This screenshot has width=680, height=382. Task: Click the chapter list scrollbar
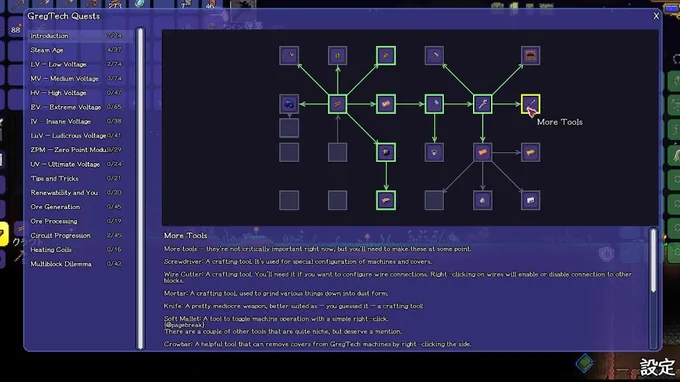click(x=140, y=189)
